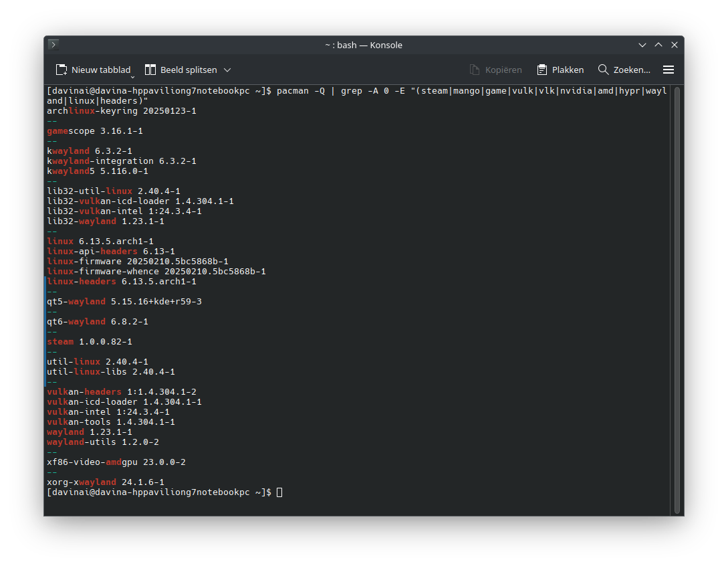Click 'xorg-xwayland 24.1.6-1' line

[x=106, y=482]
